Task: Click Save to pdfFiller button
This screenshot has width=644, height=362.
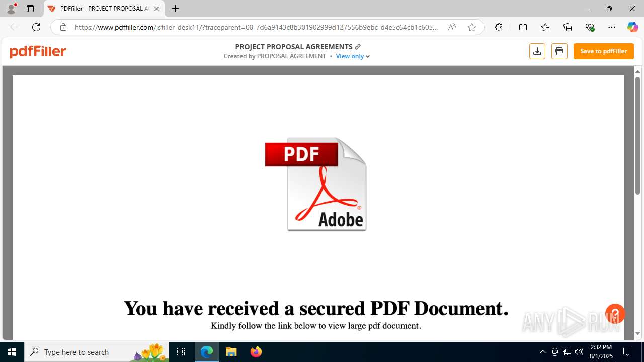Action: click(604, 51)
